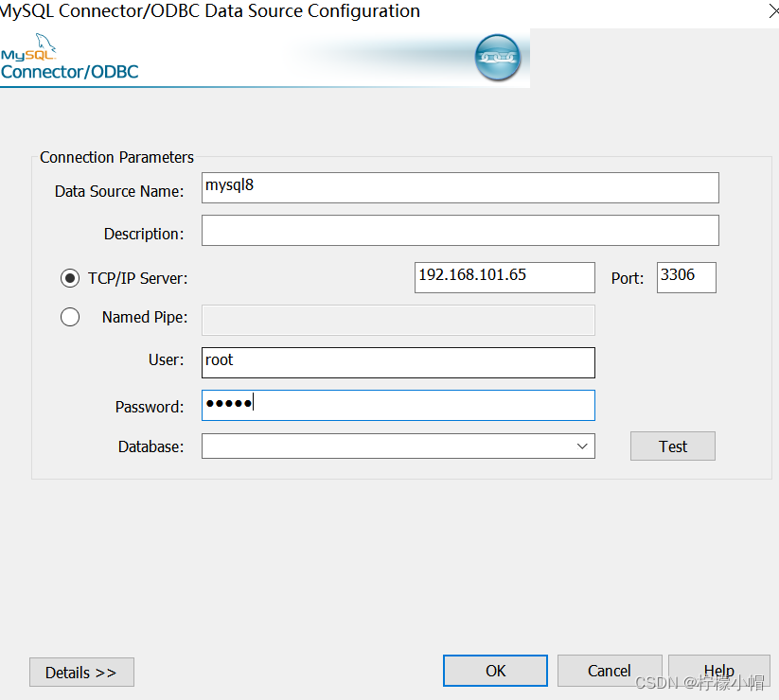Open the Database dropdown list

tap(582, 446)
